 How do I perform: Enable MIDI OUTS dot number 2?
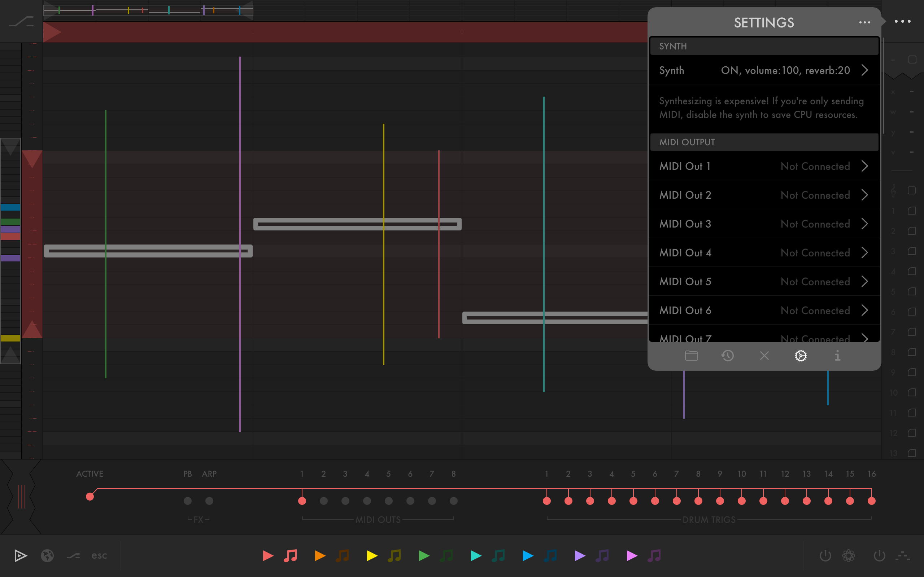point(324,501)
